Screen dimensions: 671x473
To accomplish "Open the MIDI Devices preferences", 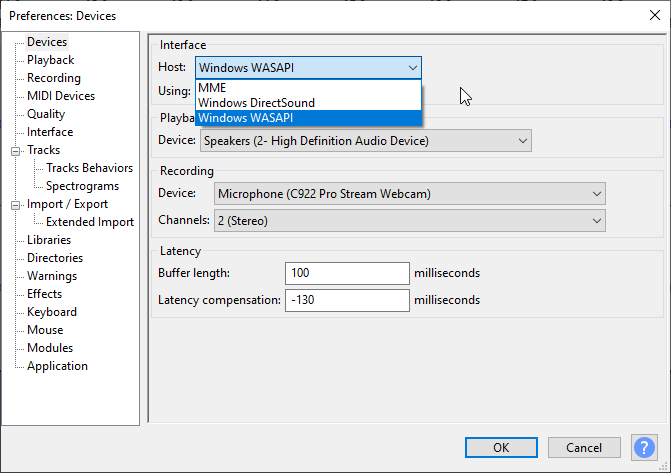I will point(61,96).
